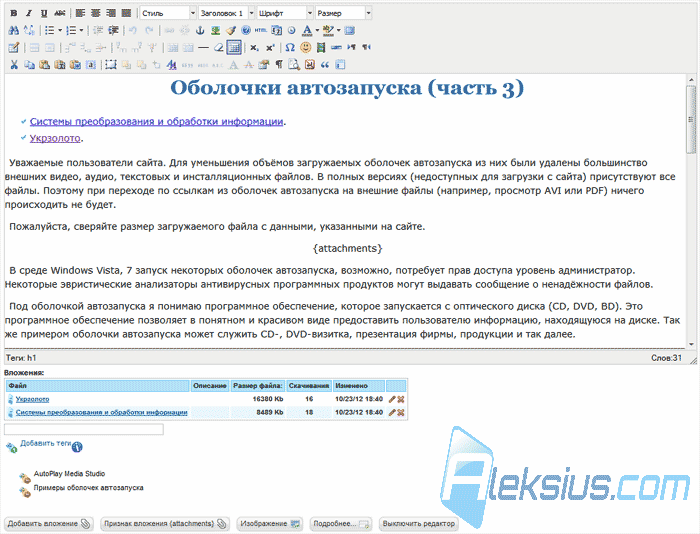
Task: Open the special character Omega tool
Action: click(x=290, y=47)
